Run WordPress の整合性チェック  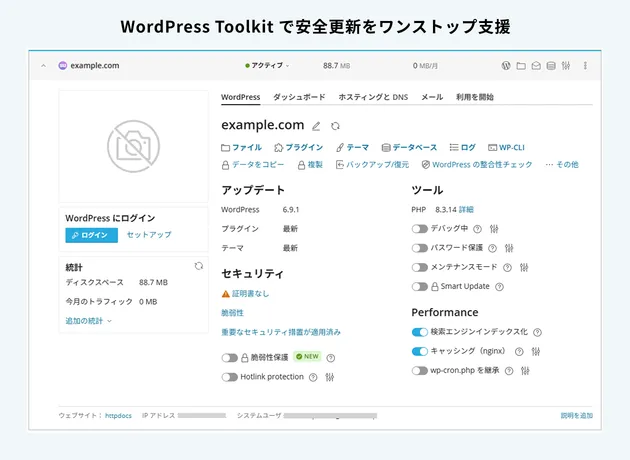click(x=477, y=165)
